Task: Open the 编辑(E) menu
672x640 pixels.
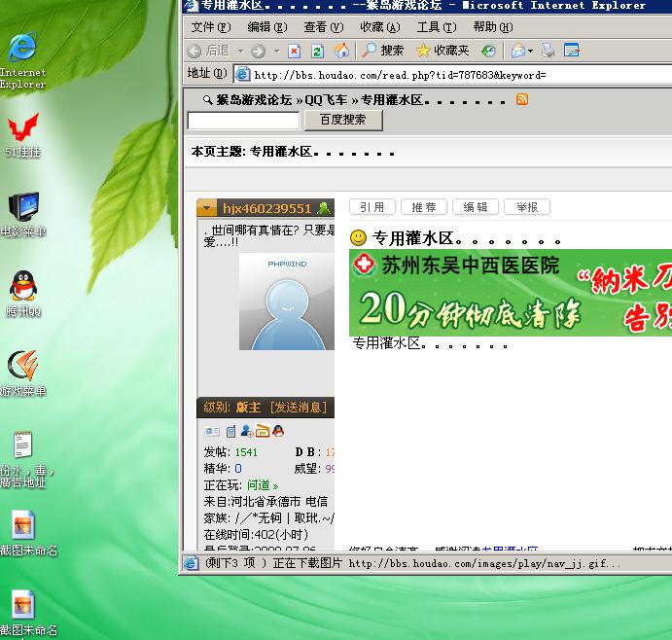Action: click(267, 27)
